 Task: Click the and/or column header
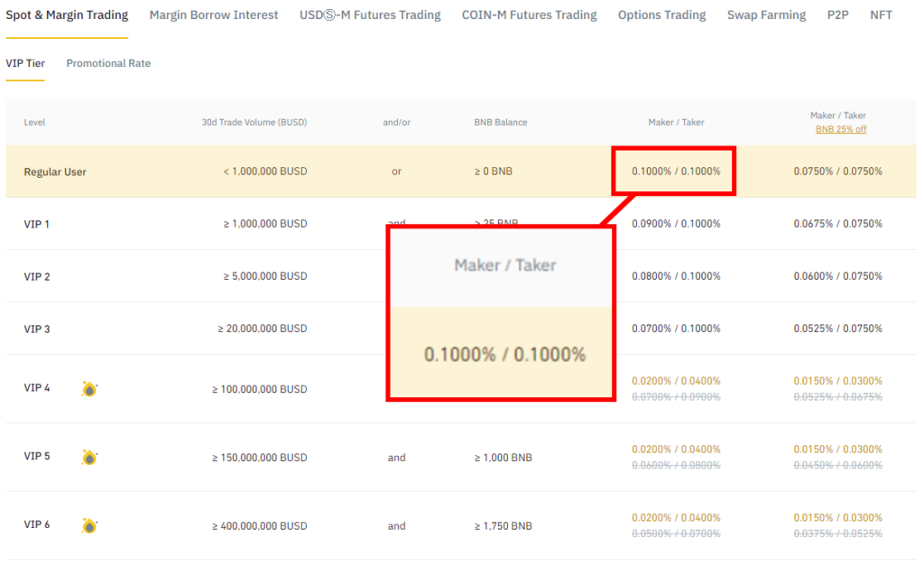(397, 122)
